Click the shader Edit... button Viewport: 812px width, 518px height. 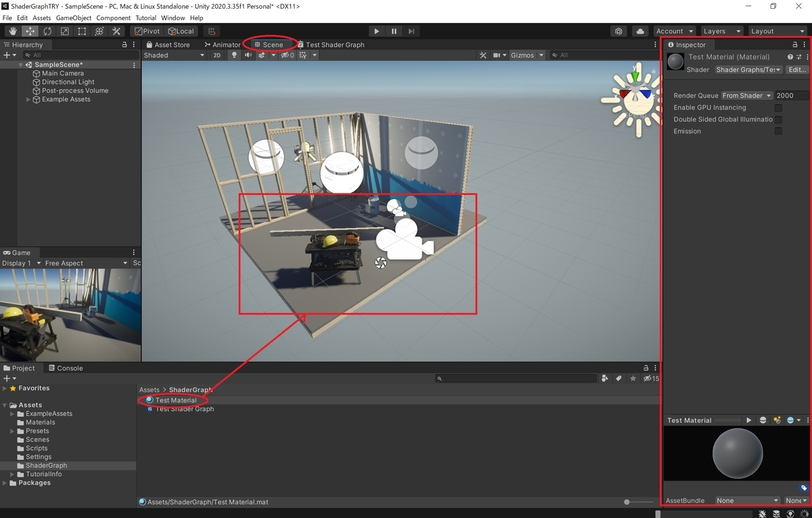pyautogui.click(x=797, y=70)
